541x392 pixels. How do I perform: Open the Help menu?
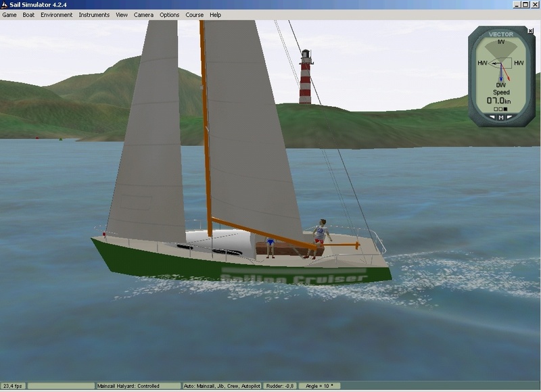(215, 15)
